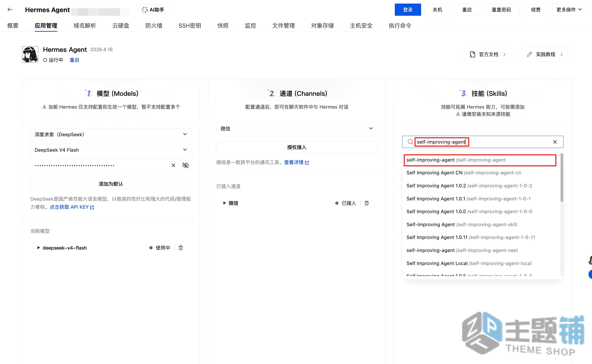Clear the skills search text
The image size is (592, 364).
555,142
